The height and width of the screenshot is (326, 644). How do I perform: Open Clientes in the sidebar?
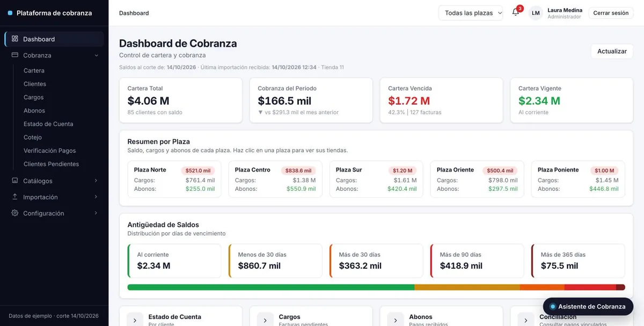(x=35, y=84)
